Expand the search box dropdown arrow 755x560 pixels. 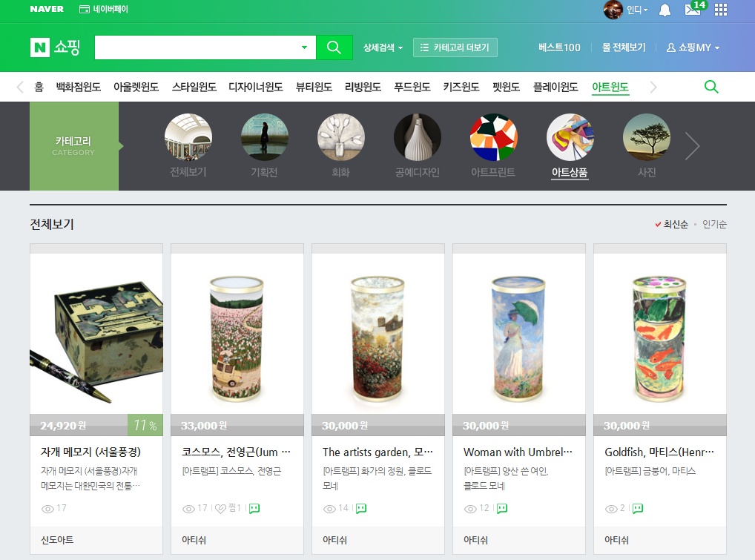[x=304, y=47]
